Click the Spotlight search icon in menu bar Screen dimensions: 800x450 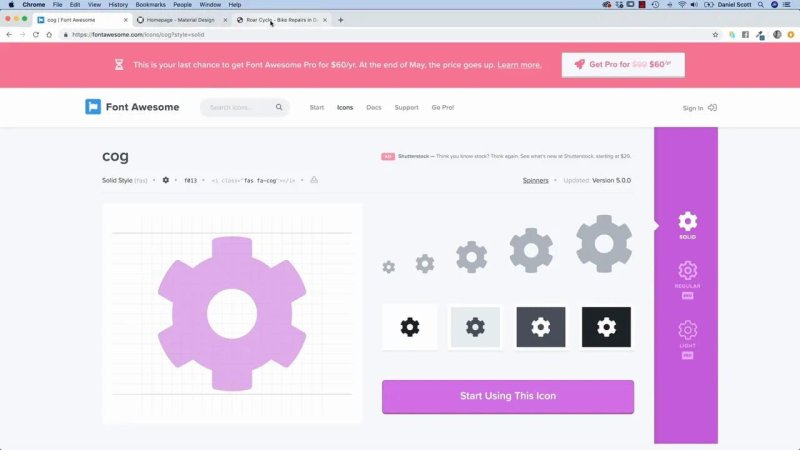tap(761, 5)
